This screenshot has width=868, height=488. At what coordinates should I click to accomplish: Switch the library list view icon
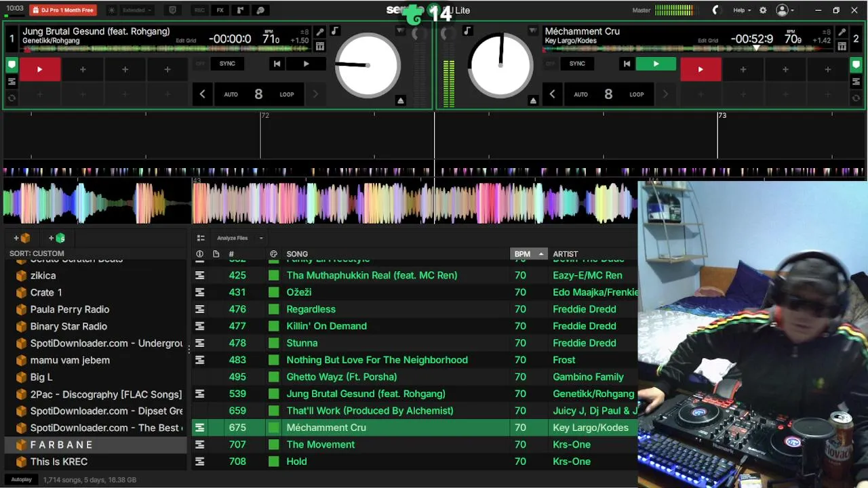tap(201, 238)
